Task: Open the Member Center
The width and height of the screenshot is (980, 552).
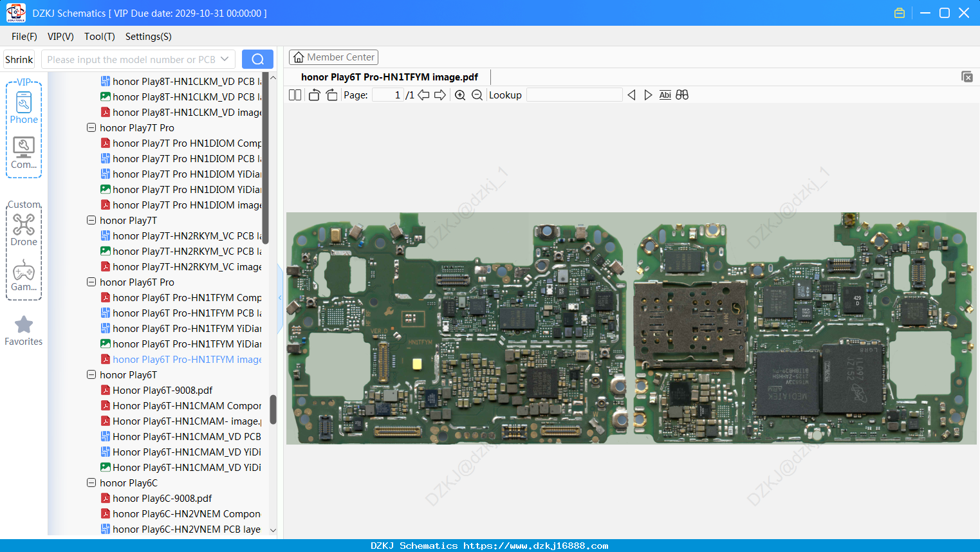Action: point(333,57)
